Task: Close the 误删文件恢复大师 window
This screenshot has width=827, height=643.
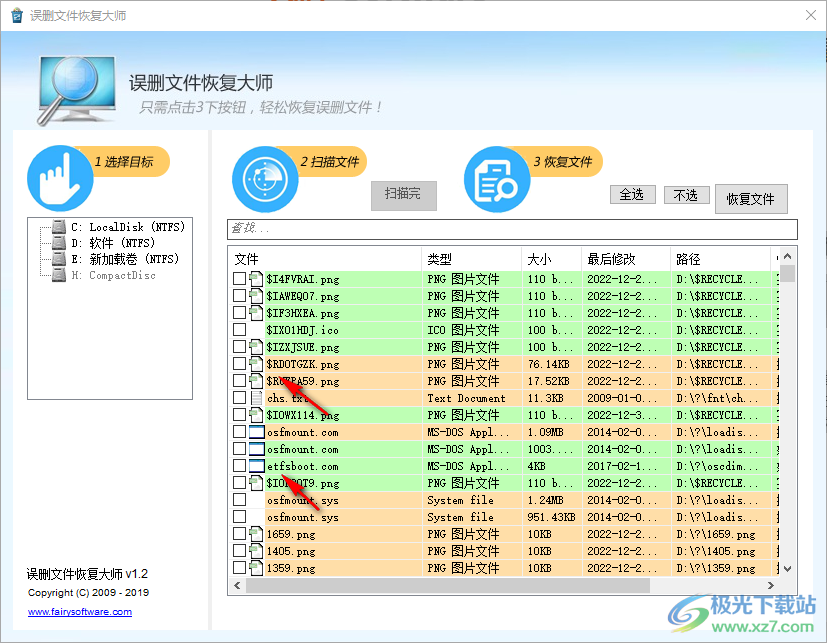Action: (811, 15)
